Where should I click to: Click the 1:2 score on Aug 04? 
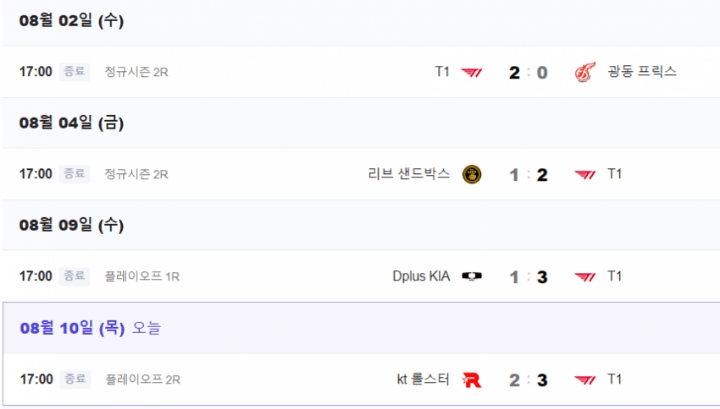pos(528,174)
